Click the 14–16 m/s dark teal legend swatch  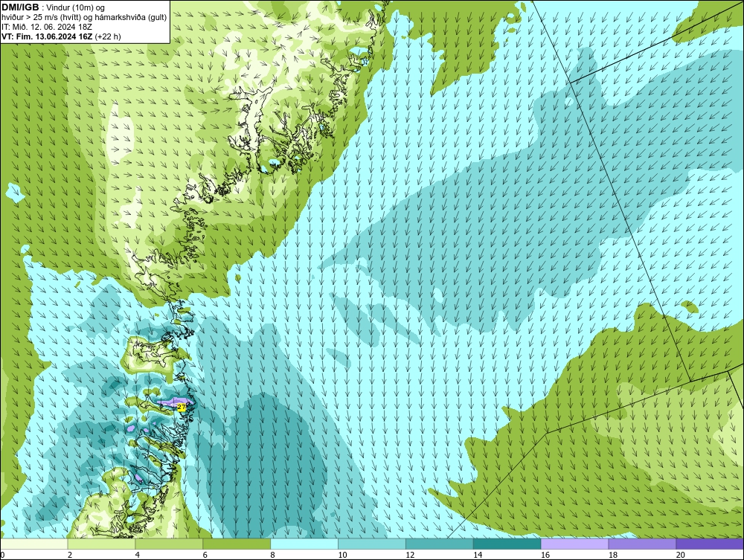507,544
